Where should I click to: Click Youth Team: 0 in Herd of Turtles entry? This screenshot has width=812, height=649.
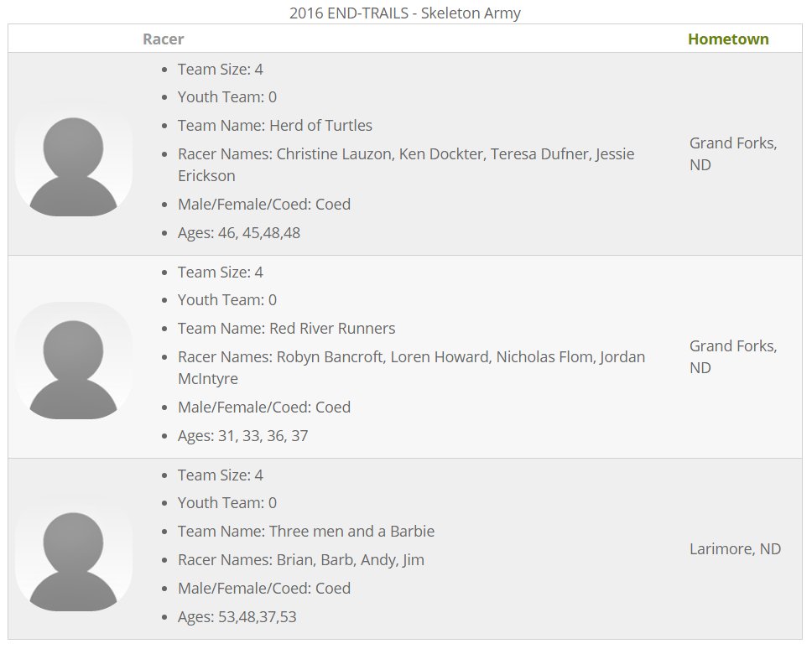(x=226, y=96)
